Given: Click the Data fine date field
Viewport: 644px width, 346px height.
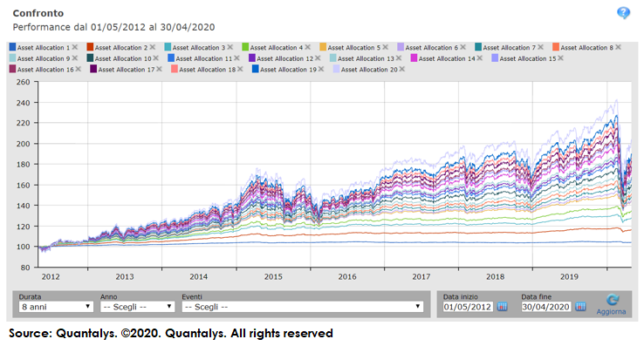Looking at the screenshot, I should [546, 307].
